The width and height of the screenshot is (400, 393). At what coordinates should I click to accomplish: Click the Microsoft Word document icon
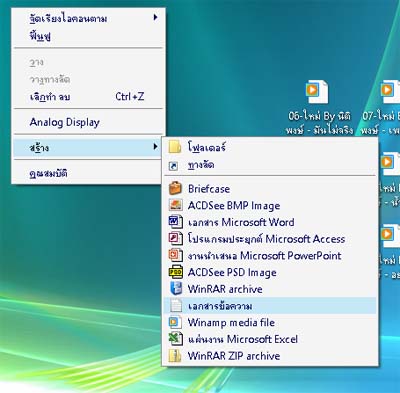point(176,222)
